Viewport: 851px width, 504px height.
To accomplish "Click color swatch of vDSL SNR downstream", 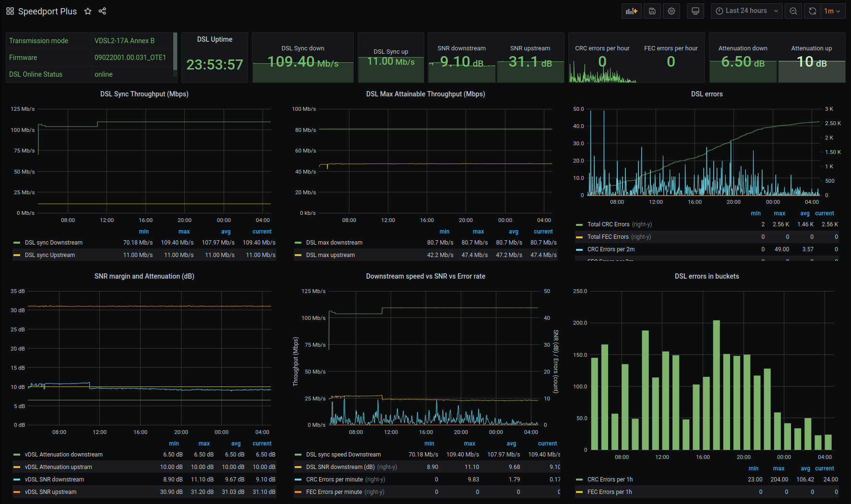I will pos(17,480).
